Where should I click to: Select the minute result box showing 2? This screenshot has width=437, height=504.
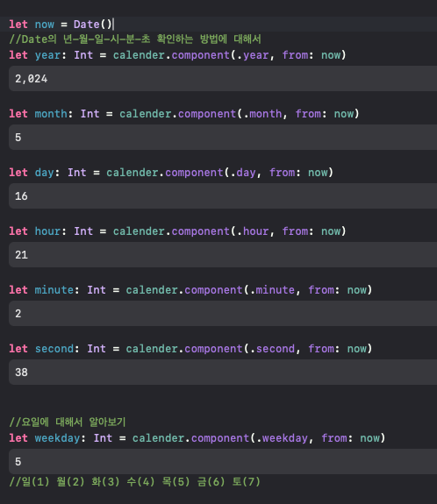[x=223, y=314]
